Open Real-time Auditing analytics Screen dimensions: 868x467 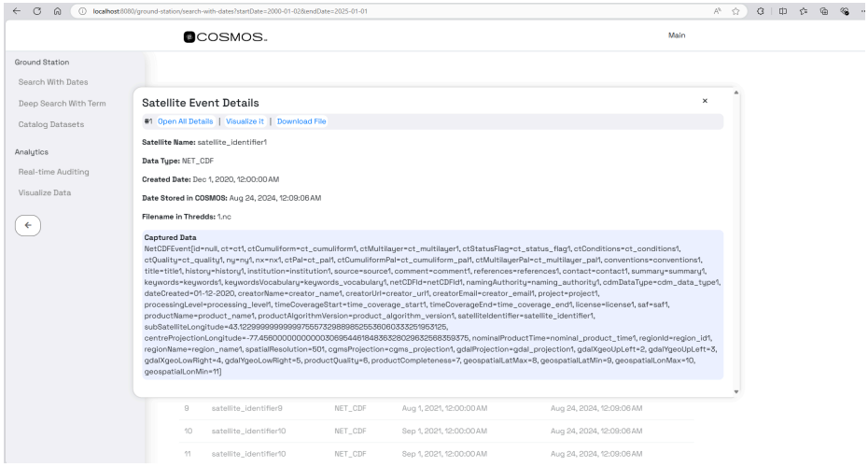pos(61,172)
